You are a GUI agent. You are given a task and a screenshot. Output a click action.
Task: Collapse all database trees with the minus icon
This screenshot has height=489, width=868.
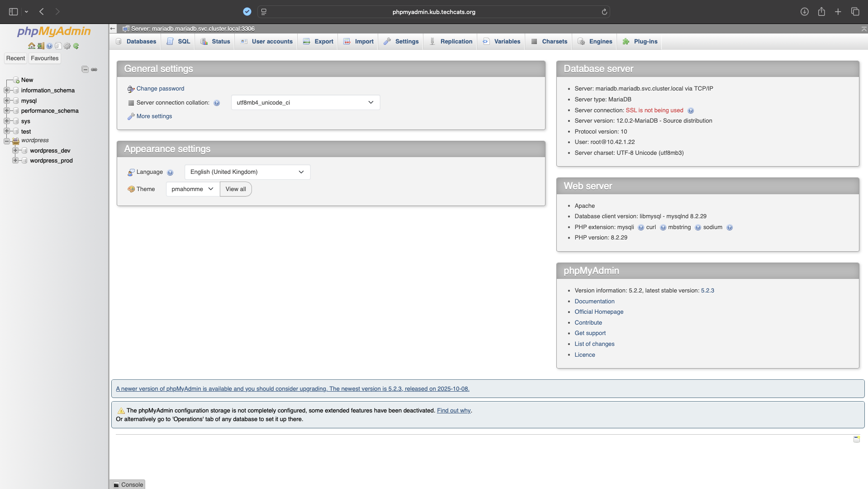[85, 69]
